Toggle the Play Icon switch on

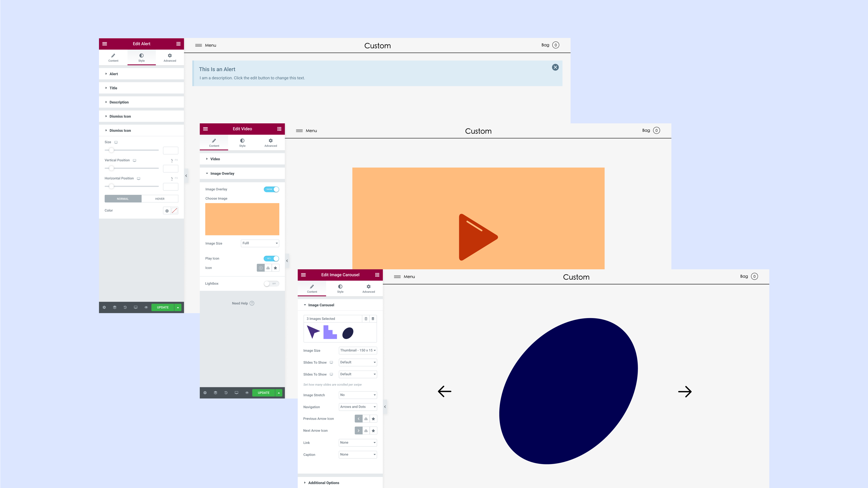coord(271,258)
